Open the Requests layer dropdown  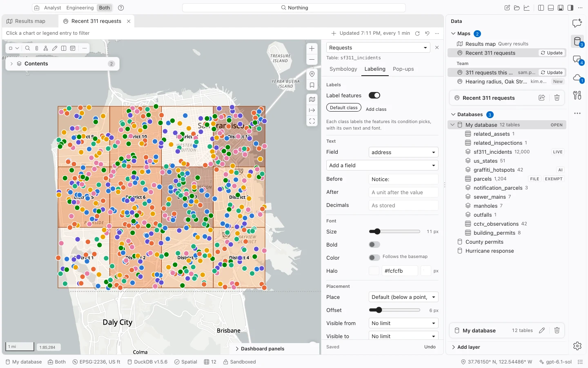(378, 48)
